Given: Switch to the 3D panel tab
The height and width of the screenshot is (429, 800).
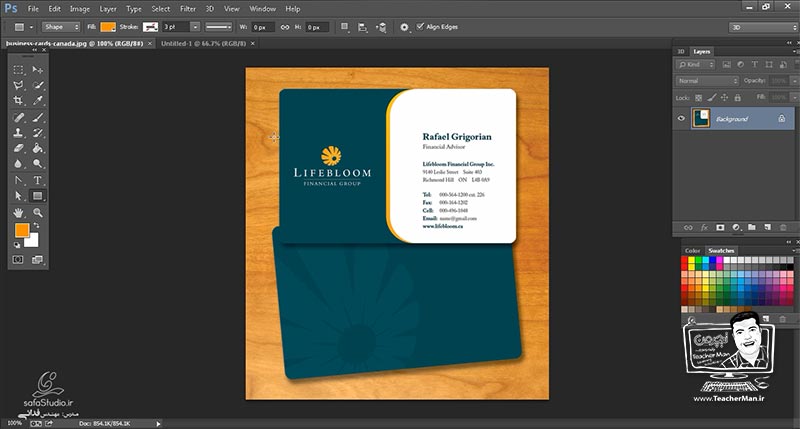Looking at the screenshot, I should tap(681, 52).
